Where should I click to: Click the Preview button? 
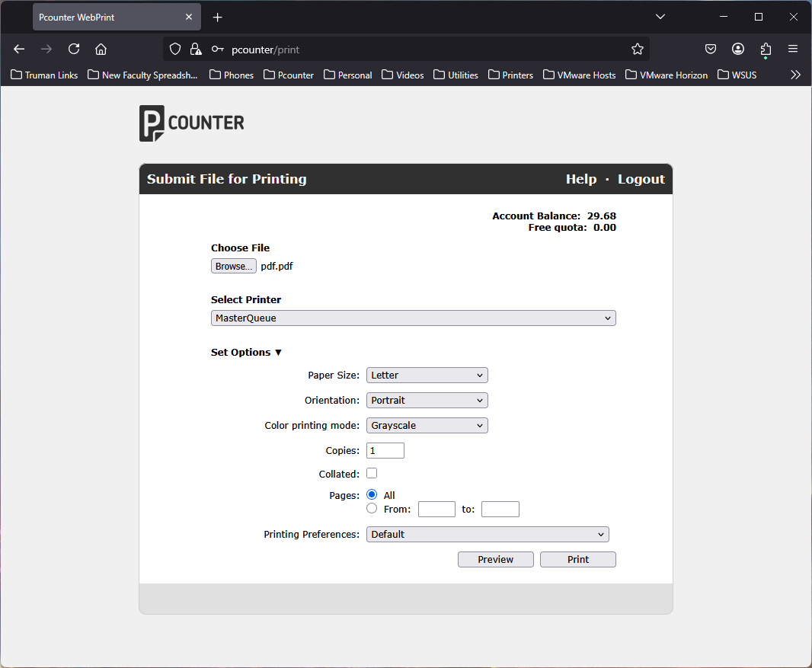(x=496, y=559)
